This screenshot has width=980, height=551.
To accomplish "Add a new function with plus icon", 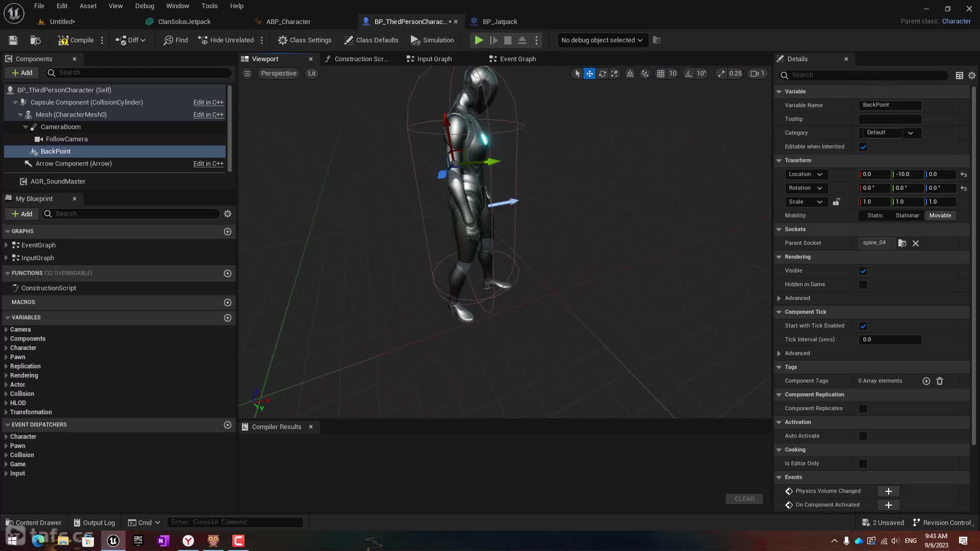I will tap(228, 273).
